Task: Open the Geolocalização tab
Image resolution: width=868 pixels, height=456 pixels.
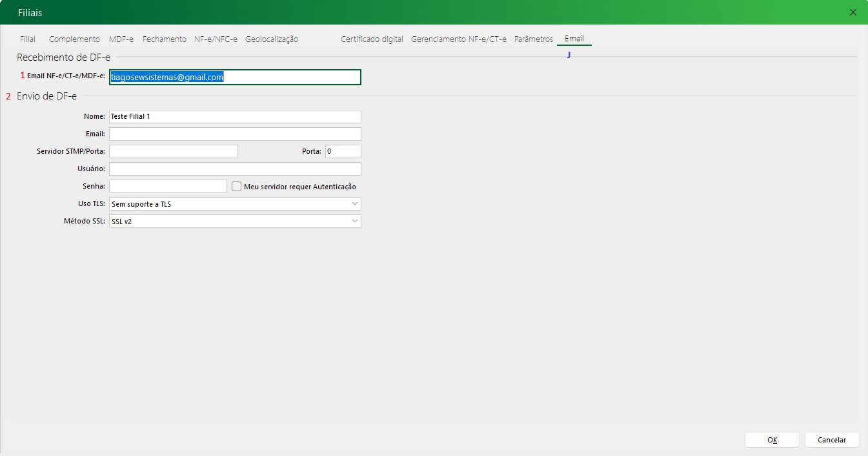Action: tap(272, 39)
